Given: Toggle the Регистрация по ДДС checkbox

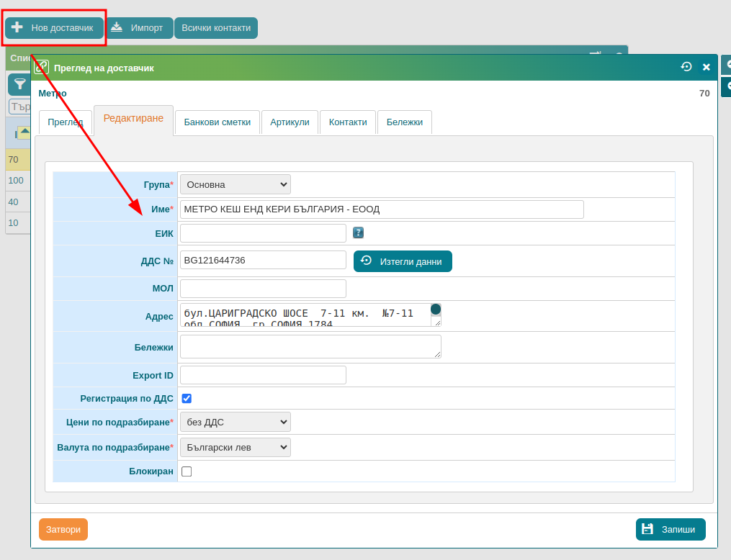Looking at the screenshot, I should [x=187, y=398].
